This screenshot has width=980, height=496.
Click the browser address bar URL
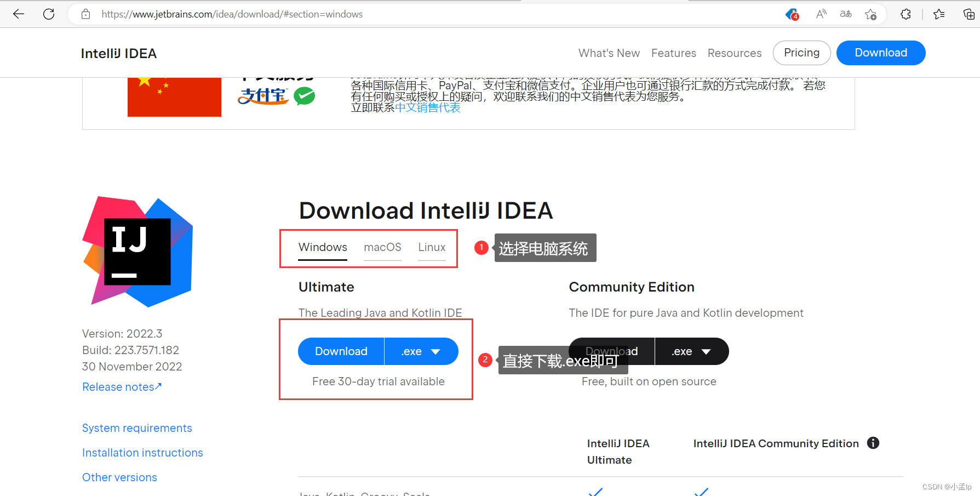[232, 14]
